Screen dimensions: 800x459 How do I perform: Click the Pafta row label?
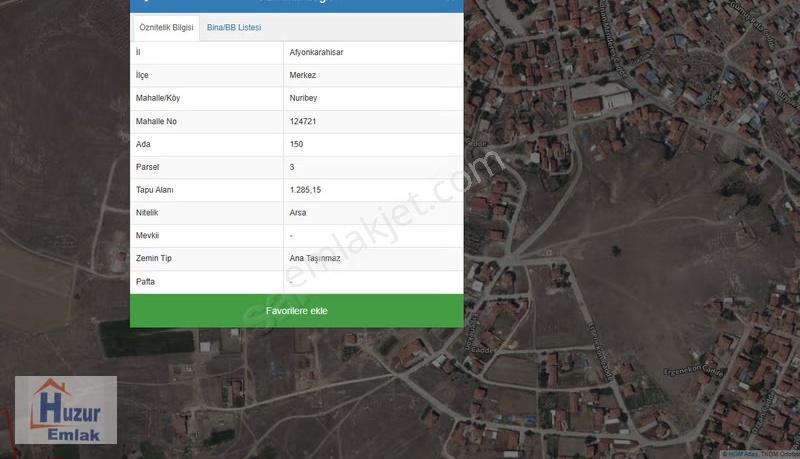145,282
